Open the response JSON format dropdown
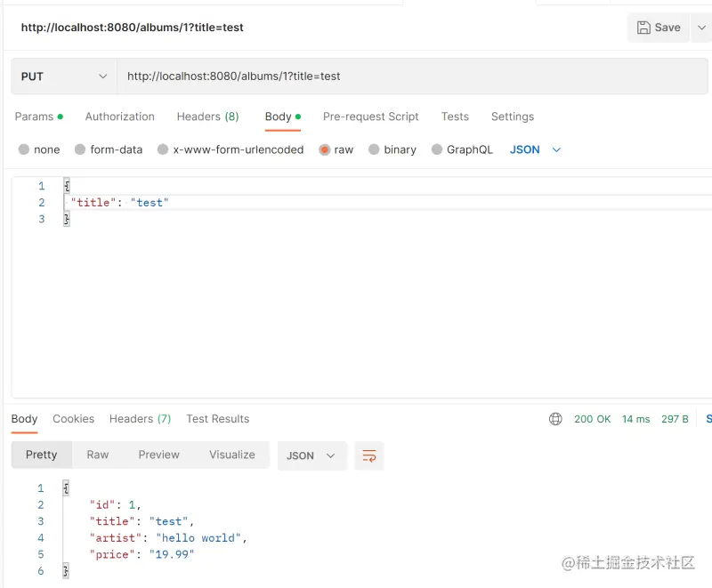712x588 pixels. click(312, 455)
